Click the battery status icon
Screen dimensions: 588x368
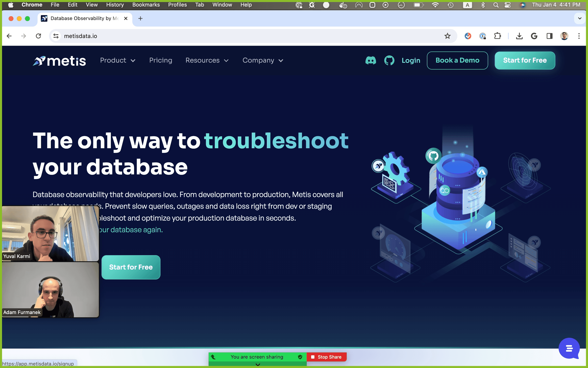coord(419,5)
